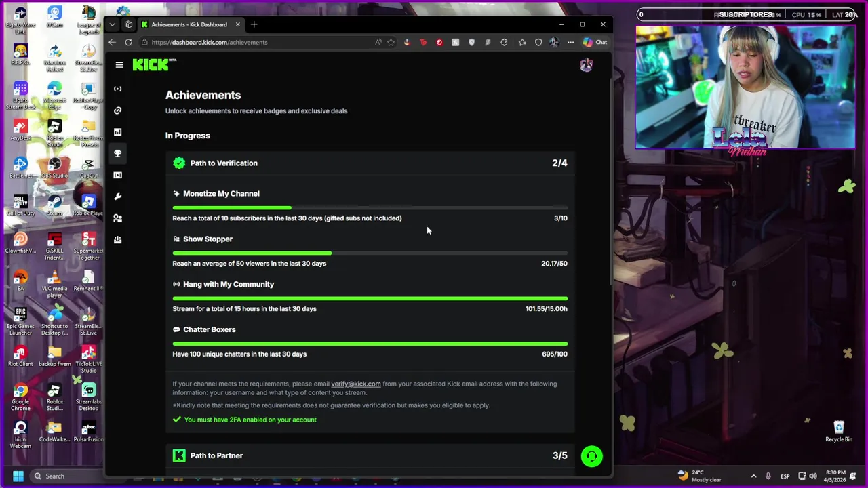Click Monetize My Channel progress bar
The width and height of the screenshot is (868, 488).
pyautogui.click(x=370, y=207)
